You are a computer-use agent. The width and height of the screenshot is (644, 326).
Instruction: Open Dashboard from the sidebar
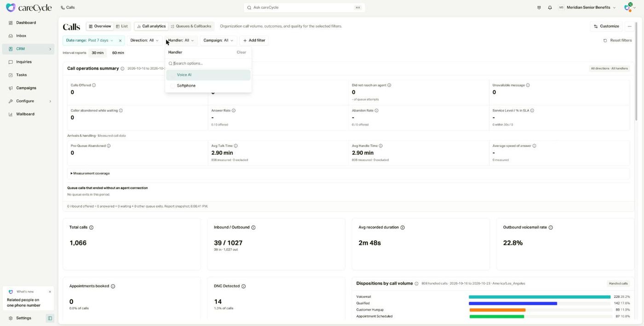click(x=28, y=23)
